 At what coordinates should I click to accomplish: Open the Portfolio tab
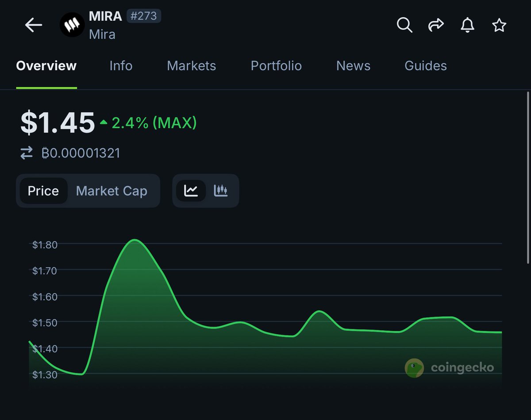[276, 66]
